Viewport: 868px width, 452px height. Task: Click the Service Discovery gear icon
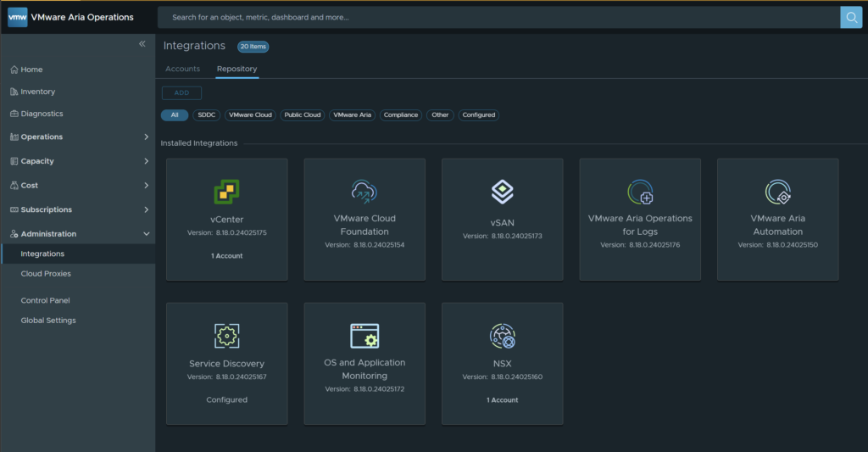pyautogui.click(x=227, y=336)
